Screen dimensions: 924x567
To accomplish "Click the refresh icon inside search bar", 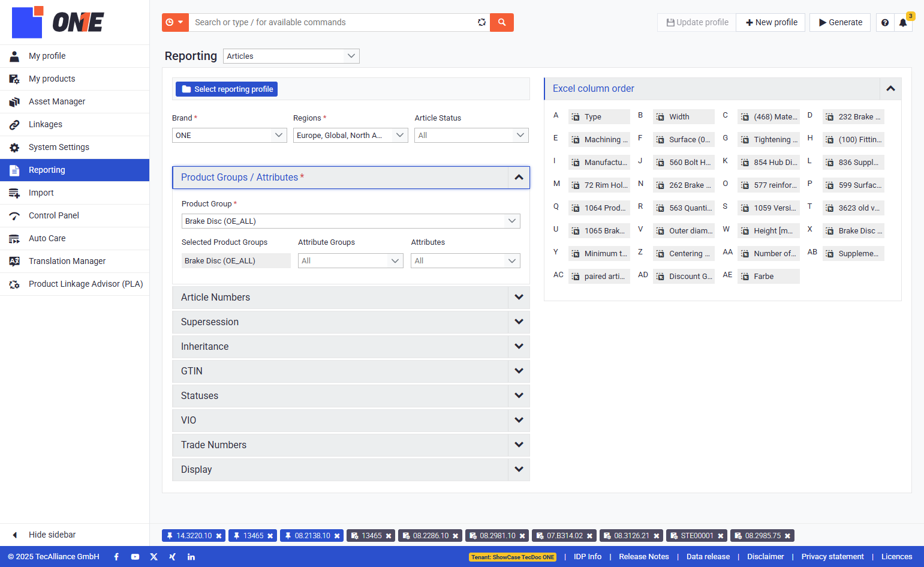I will tap(481, 22).
